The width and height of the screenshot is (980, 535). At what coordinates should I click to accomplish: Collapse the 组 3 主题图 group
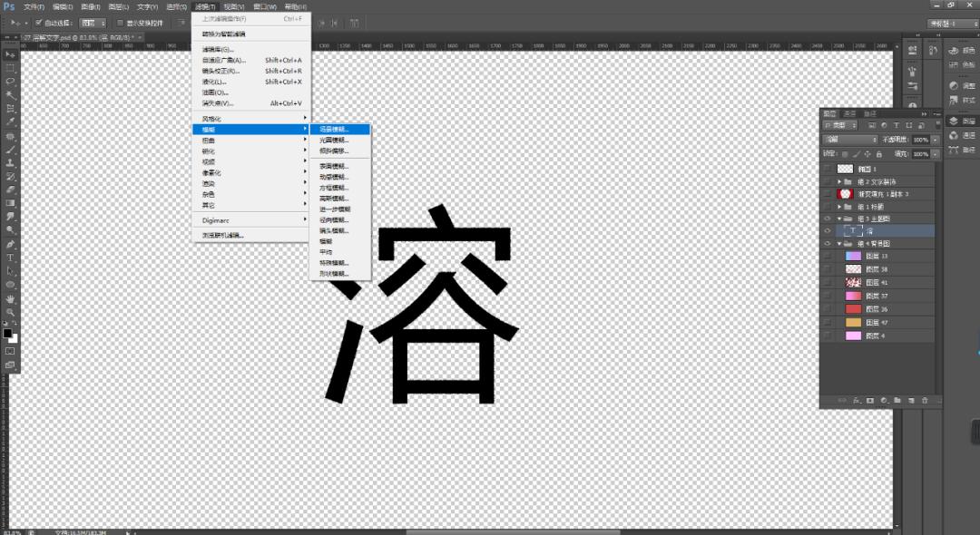pos(839,218)
